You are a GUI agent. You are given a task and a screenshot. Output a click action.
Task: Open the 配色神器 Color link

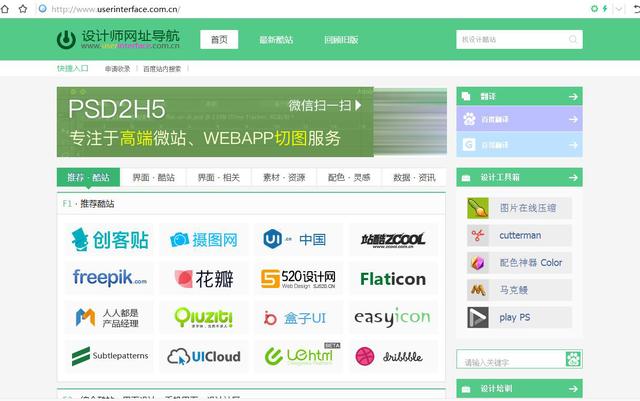coord(531,263)
